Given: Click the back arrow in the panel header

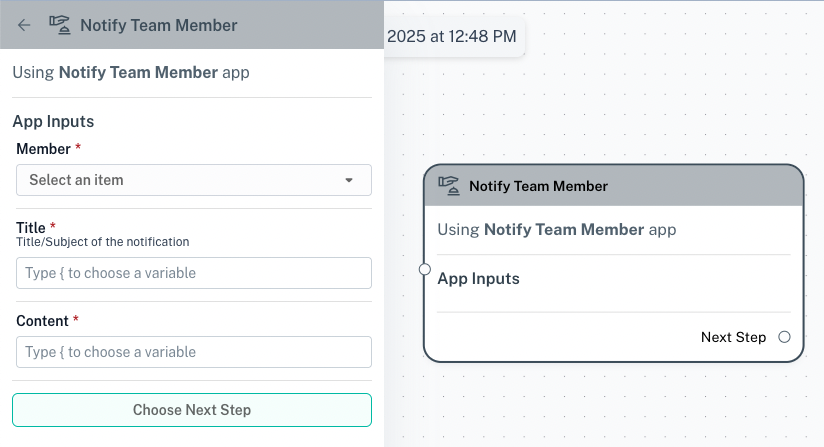Looking at the screenshot, I should point(24,25).
